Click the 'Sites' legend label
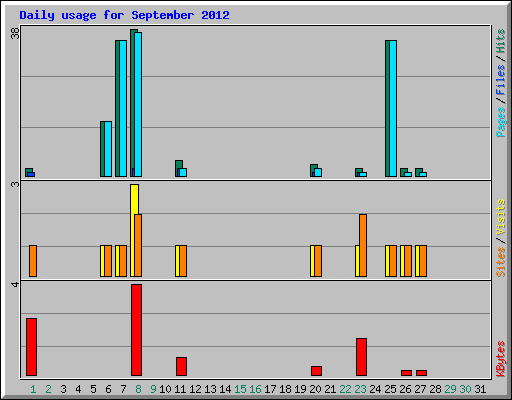512x400 pixels. tap(501, 262)
